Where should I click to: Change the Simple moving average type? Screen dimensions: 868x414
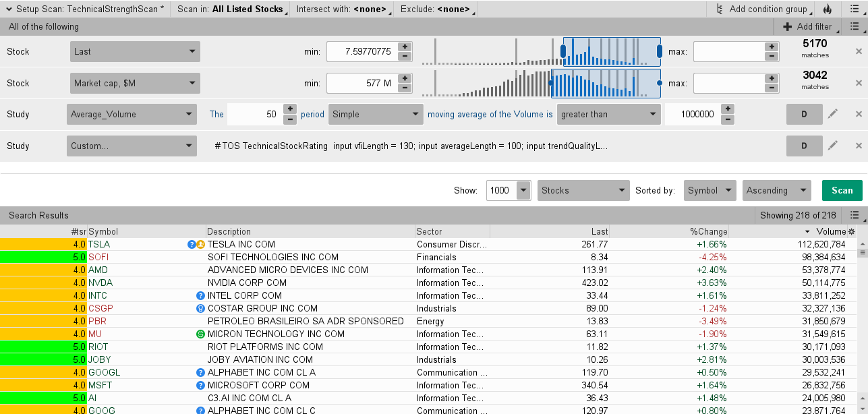[376, 114]
